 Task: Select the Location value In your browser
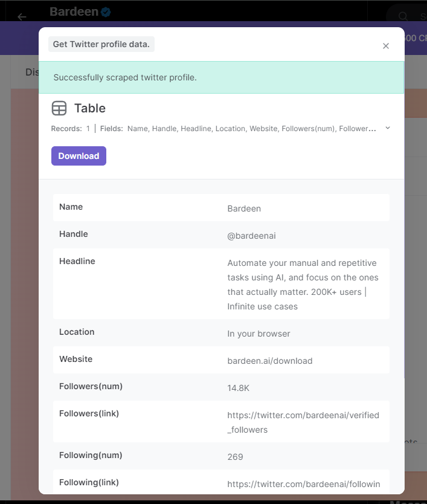click(x=259, y=333)
